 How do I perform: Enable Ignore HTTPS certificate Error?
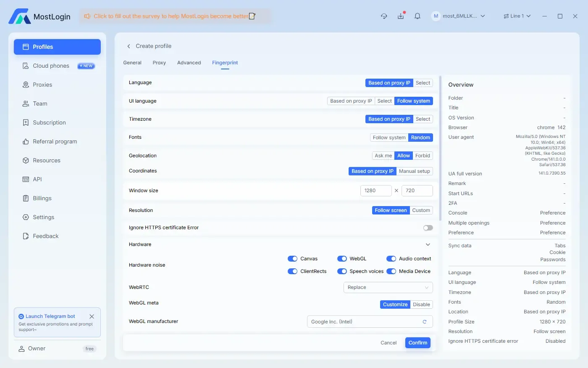428,228
